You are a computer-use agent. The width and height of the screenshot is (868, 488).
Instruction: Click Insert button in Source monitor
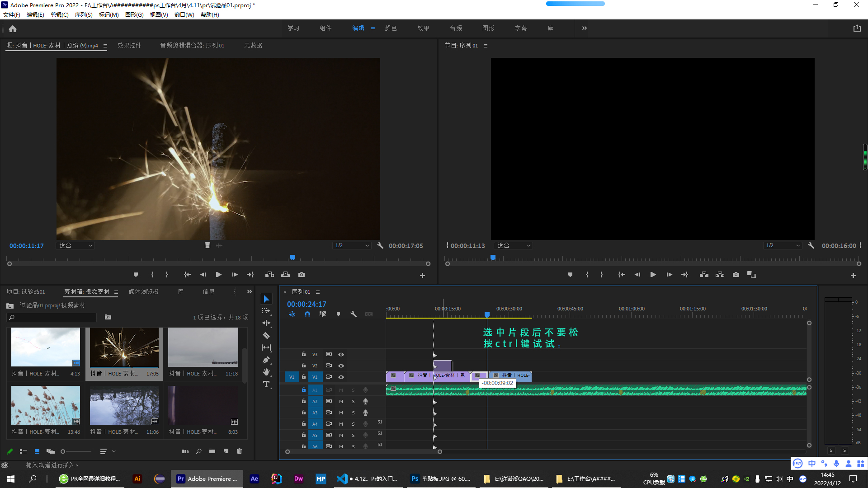coord(269,275)
